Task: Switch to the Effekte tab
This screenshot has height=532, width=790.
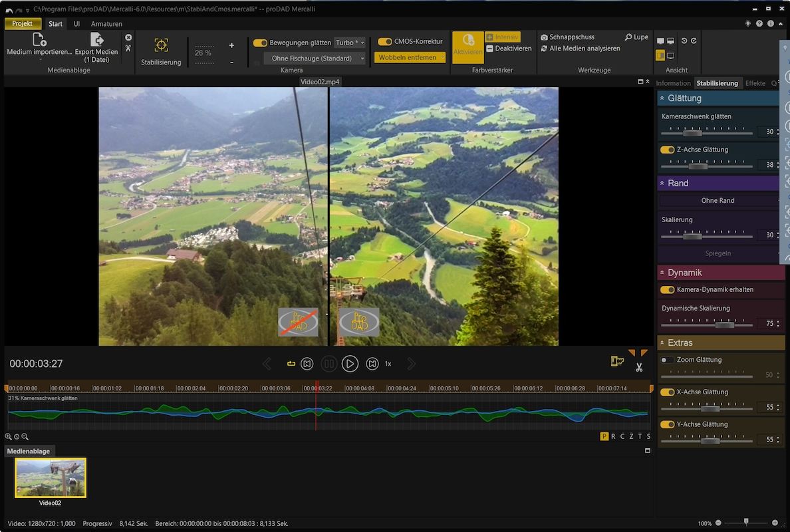Action: (x=755, y=83)
